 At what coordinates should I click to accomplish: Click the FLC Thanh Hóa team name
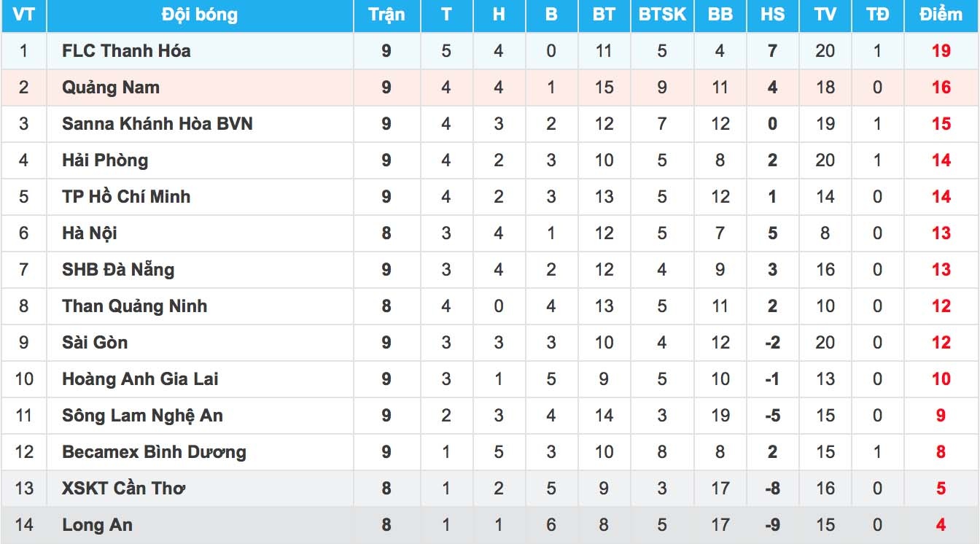(126, 51)
